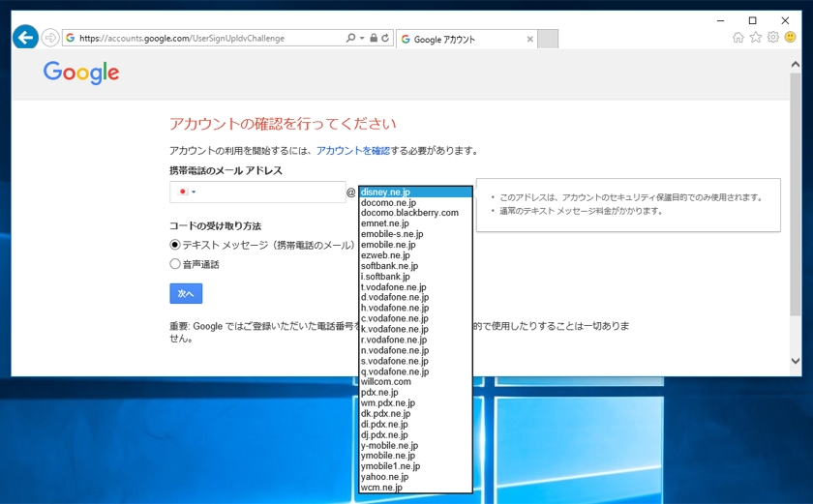Choose d.vodafone.ne.jp in the domain list

415,297
